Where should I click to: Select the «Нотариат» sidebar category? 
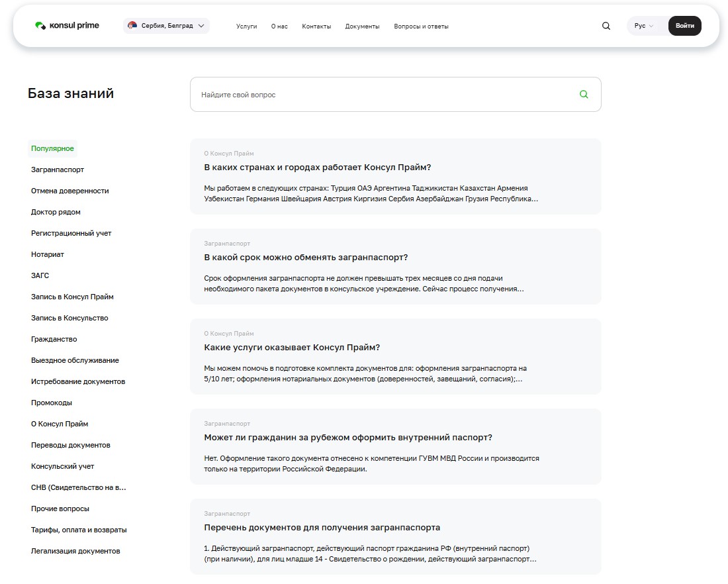point(46,254)
